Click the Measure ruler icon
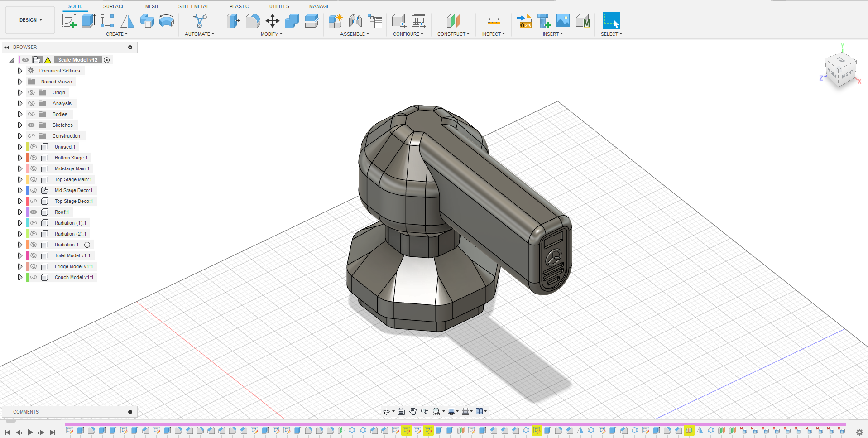Image resolution: width=868 pixels, height=438 pixels. click(x=494, y=21)
